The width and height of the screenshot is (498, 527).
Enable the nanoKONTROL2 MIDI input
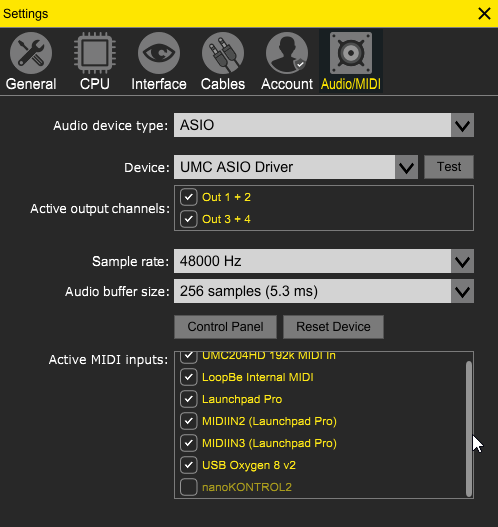coord(189,487)
